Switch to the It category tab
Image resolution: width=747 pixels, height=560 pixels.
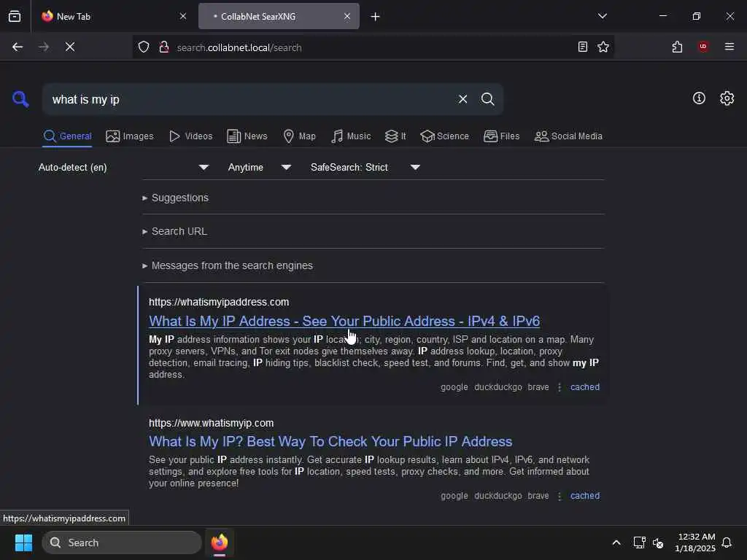tap(395, 136)
